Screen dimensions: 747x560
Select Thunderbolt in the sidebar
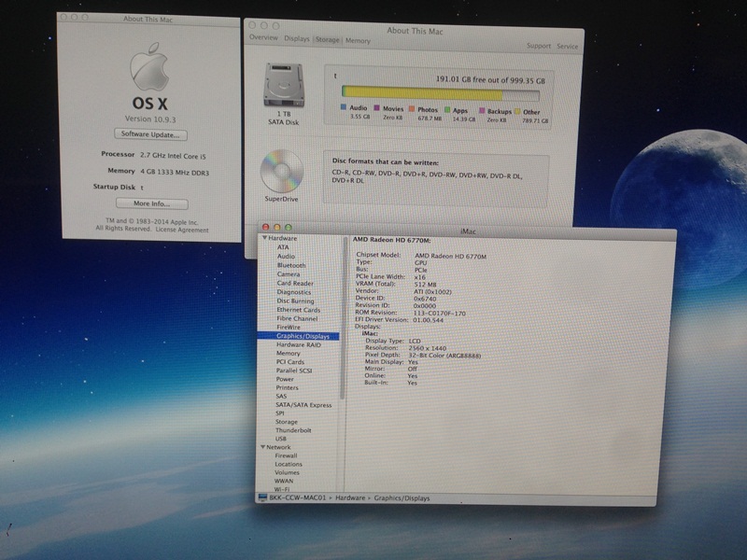(293, 430)
